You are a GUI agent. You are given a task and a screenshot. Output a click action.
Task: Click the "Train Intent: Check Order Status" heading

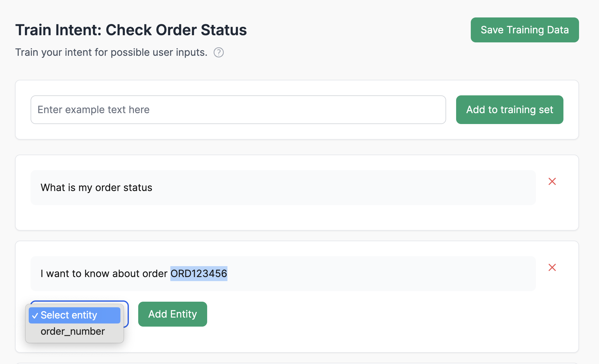(131, 30)
